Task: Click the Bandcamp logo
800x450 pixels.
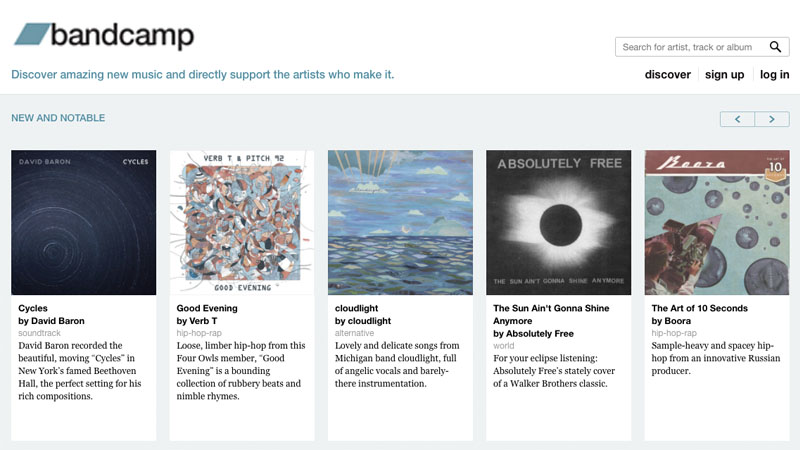Action: pos(103,35)
